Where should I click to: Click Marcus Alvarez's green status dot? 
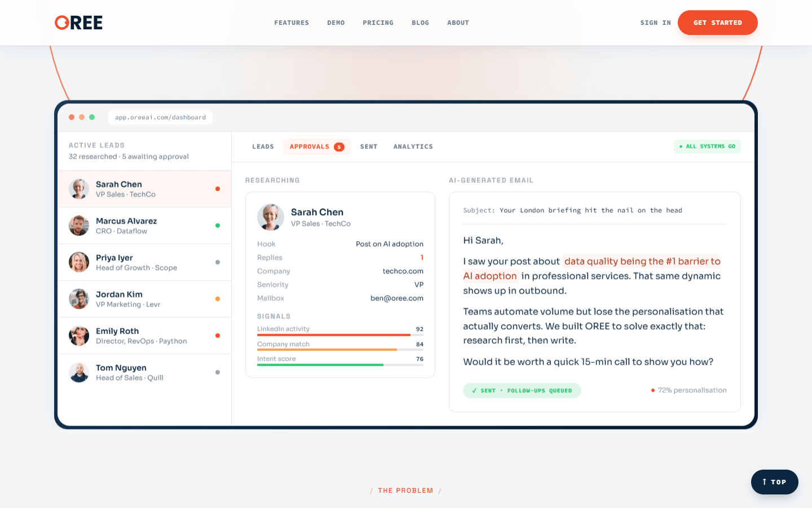pos(218,226)
